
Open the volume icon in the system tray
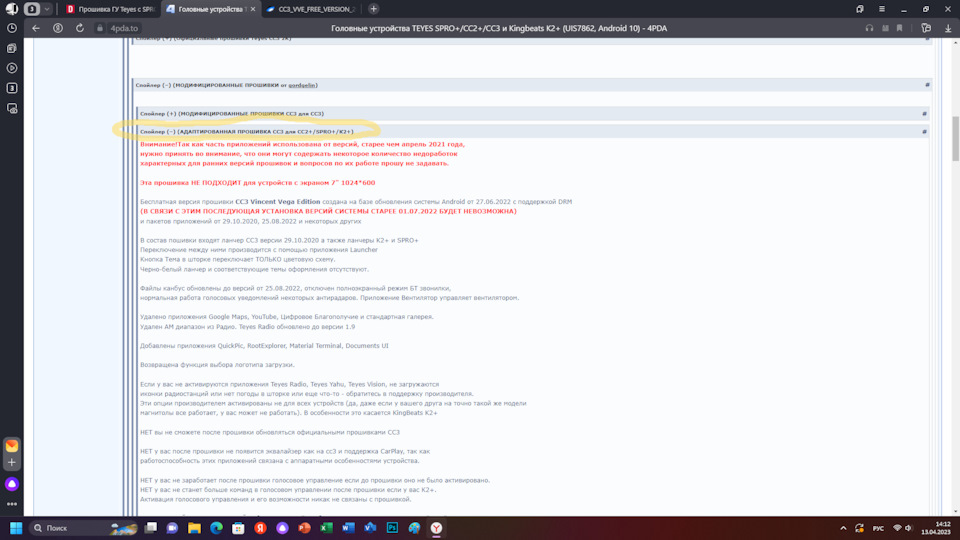coord(909,528)
